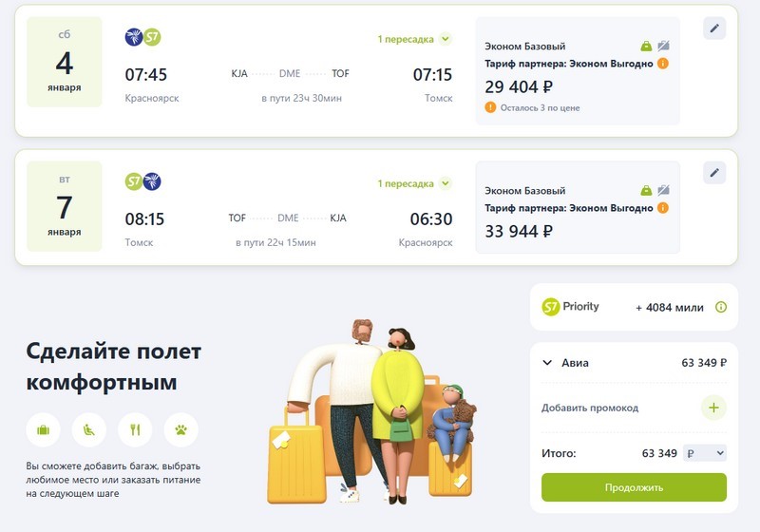Show partner tariff info for 29 404 ₽ fare
Image resolution: width=760 pixels, height=532 pixels.
click(663, 64)
